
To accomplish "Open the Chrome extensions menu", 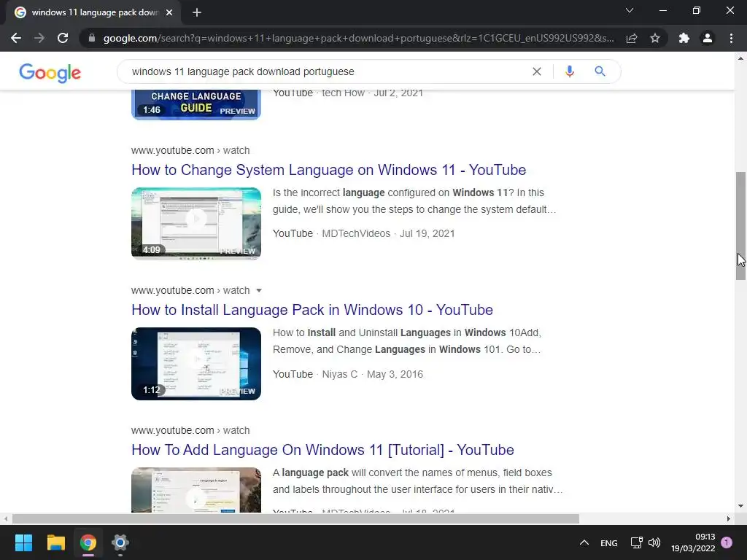I will (x=684, y=38).
